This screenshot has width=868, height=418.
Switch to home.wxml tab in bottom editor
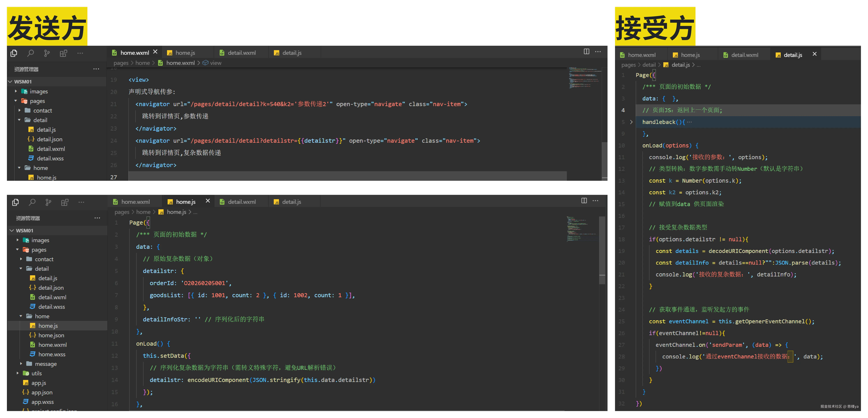(x=135, y=202)
